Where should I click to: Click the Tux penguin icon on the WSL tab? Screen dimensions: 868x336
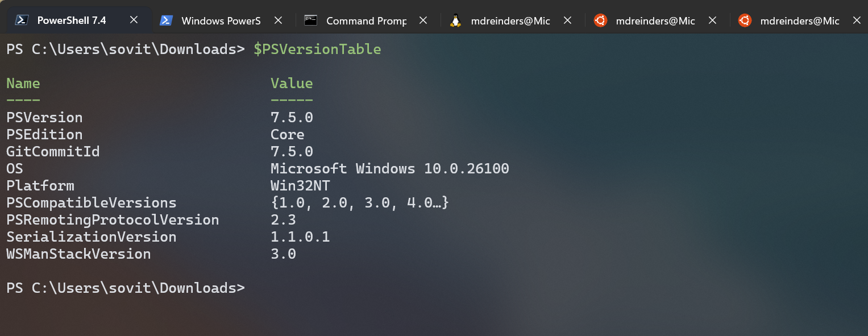pos(455,20)
